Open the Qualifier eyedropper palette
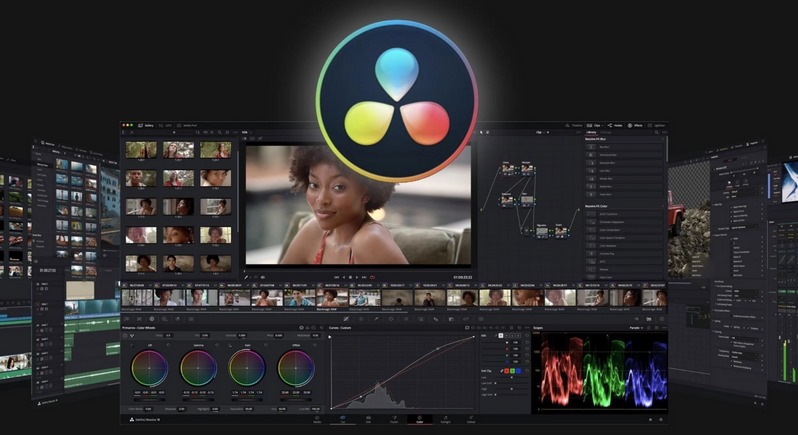This screenshot has height=435, width=798. coord(376,319)
